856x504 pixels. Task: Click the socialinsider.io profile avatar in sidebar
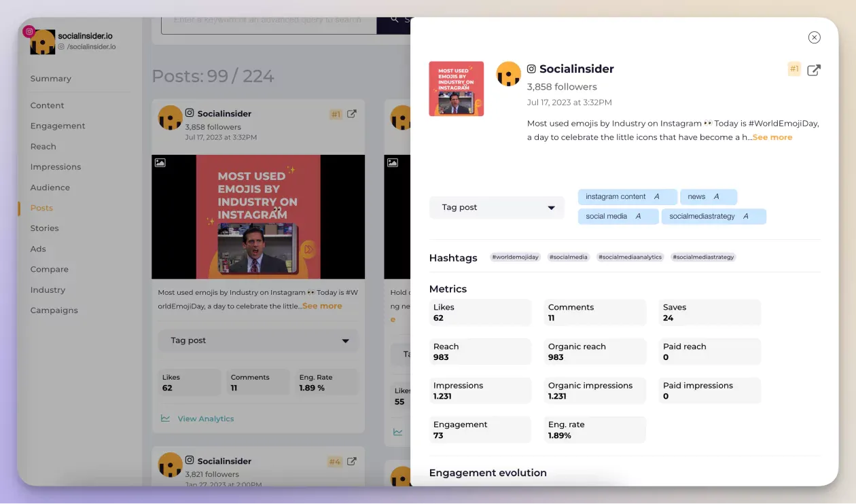point(42,42)
